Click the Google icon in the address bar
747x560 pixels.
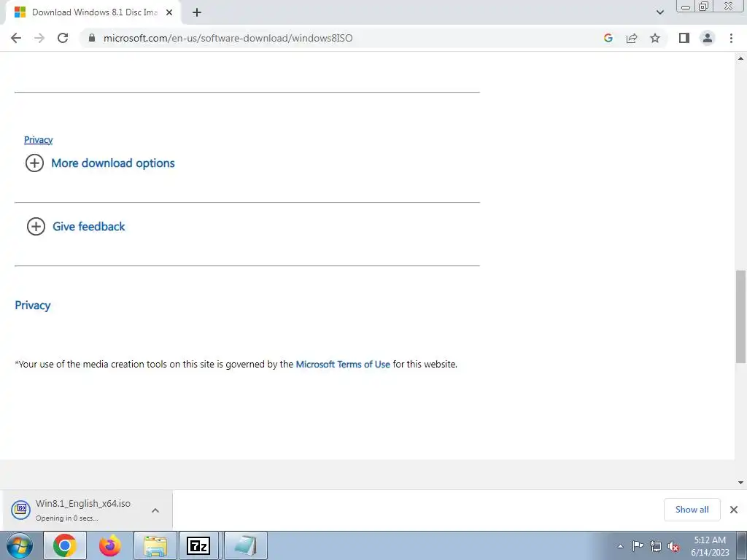608,38
